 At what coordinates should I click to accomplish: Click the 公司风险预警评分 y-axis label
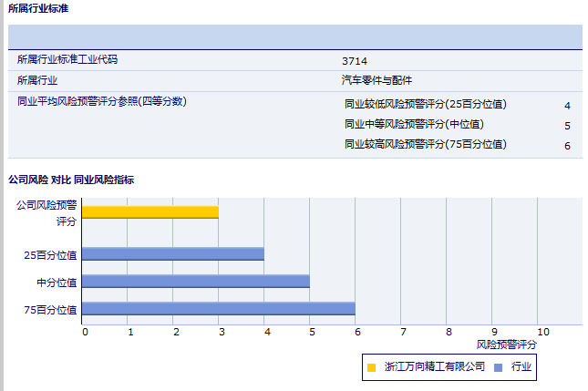tap(46, 212)
